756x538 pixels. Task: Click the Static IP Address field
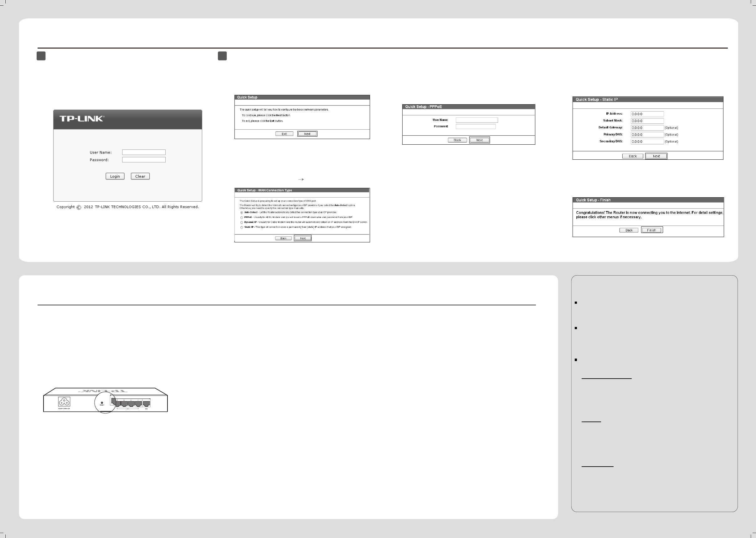click(647, 114)
